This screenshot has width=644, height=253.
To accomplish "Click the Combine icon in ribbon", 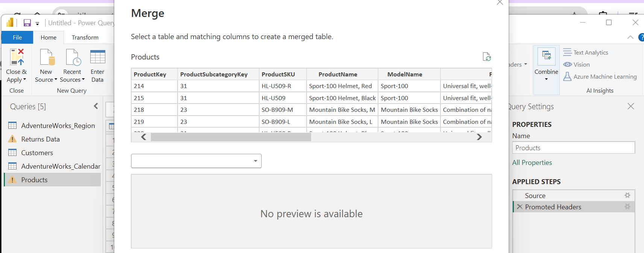I will pyautogui.click(x=546, y=56).
